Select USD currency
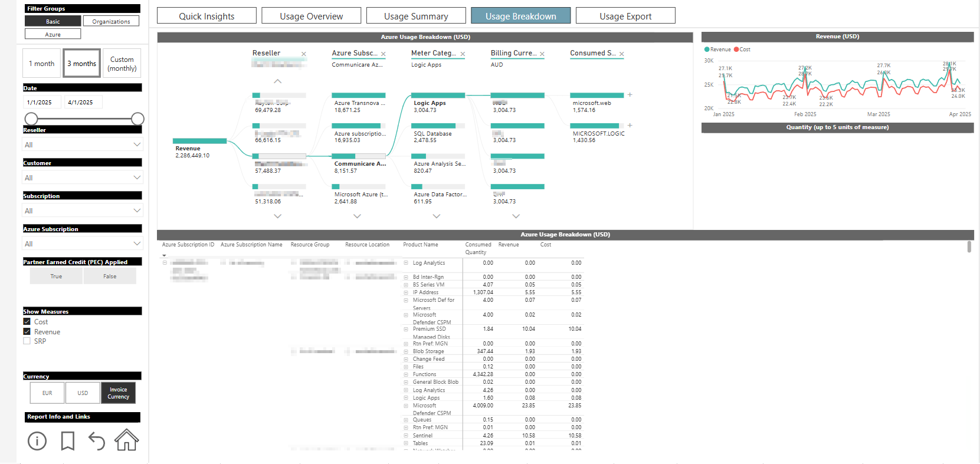This screenshot has width=980, height=464. 83,393
